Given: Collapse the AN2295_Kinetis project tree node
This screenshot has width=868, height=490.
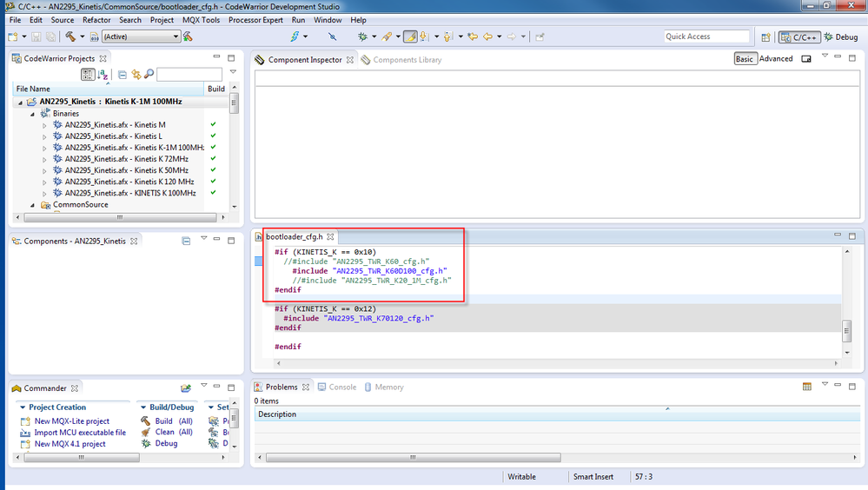Looking at the screenshot, I should point(21,102).
